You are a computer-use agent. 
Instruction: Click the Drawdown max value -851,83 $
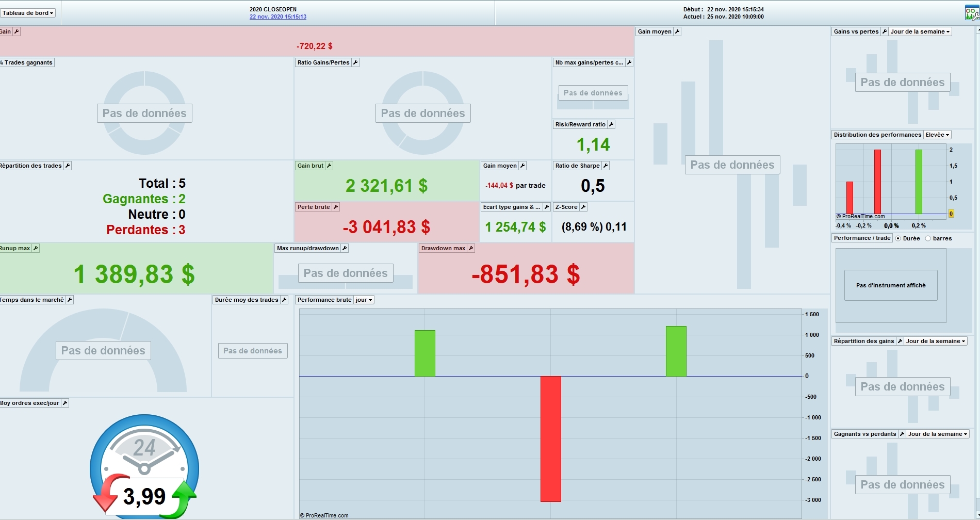(526, 274)
